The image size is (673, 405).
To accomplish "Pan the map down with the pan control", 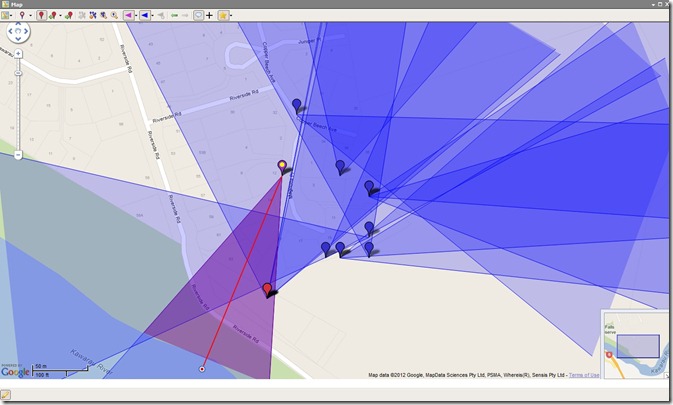I will click(x=18, y=39).
